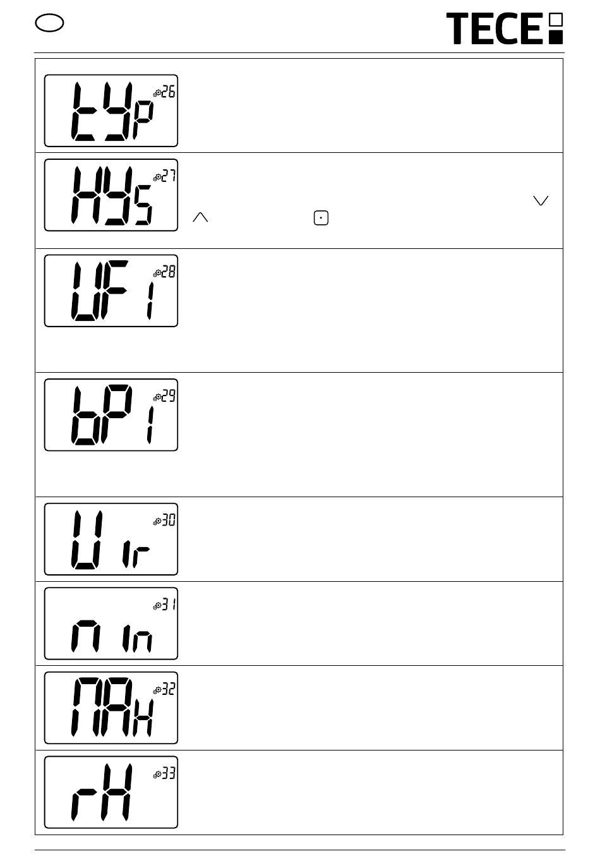Viewport: 600px width, 868px height.
Task: Click the up arrow chevron icon
Action: click(200, 217)
